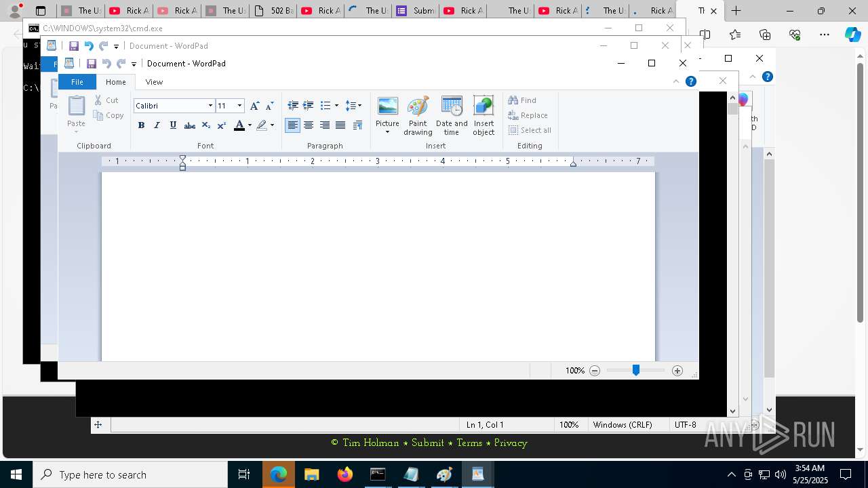Open Customize Quick Access Toolbar dropdown
Screen dimensions: 868x488
134,64
